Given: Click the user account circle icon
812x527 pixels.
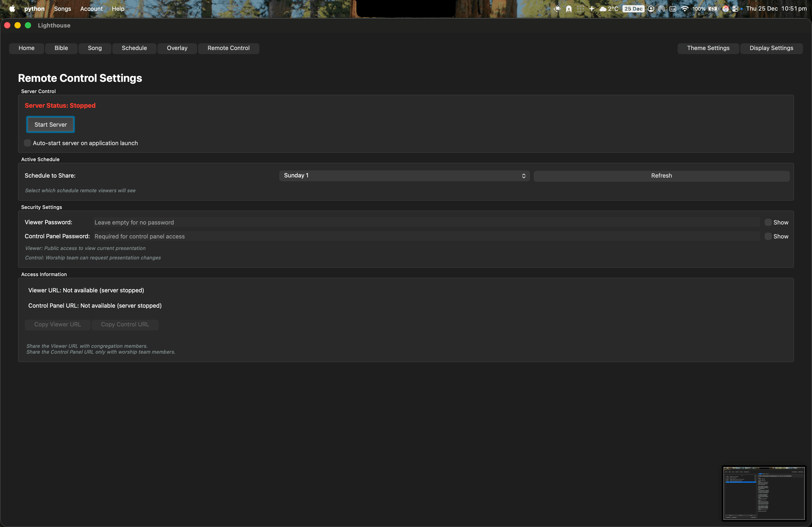Looking at the screenshot, I should coord(651,9).
